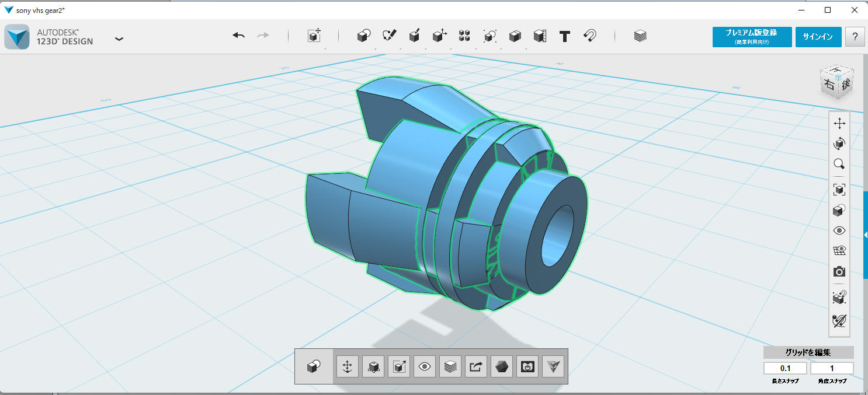
Task: Expand the 123D Design application menu chevron
Action: [119, 39]
